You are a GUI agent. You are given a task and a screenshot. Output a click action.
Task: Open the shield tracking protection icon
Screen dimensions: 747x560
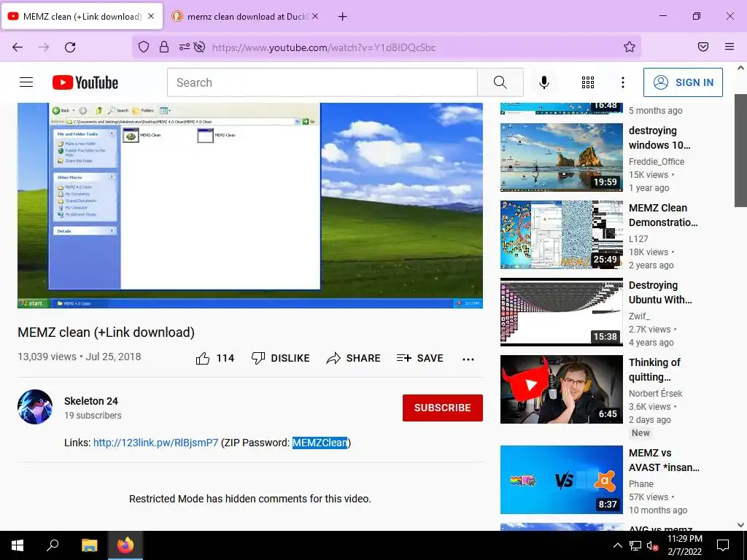tap(144, 47)
